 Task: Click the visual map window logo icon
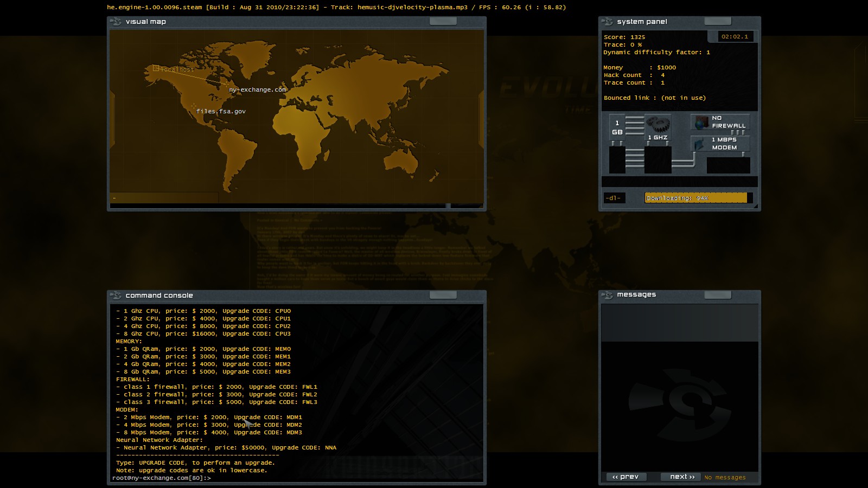click(x=116, y=22)
